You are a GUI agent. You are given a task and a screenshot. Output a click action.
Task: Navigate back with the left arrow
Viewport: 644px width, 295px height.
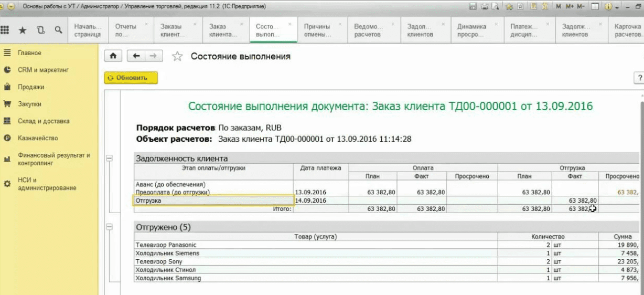(136, 56)
